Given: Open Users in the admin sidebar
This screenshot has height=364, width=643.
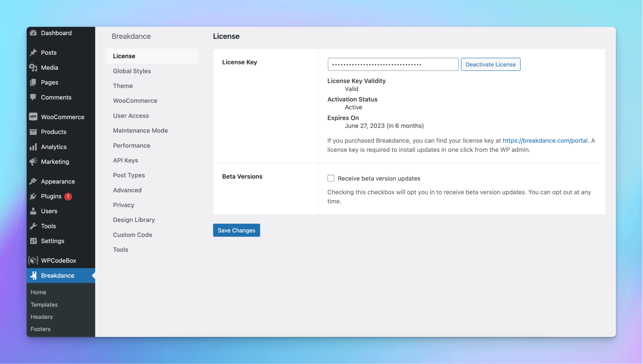Looking at the screenshot, I should click(x=61, y=211).
